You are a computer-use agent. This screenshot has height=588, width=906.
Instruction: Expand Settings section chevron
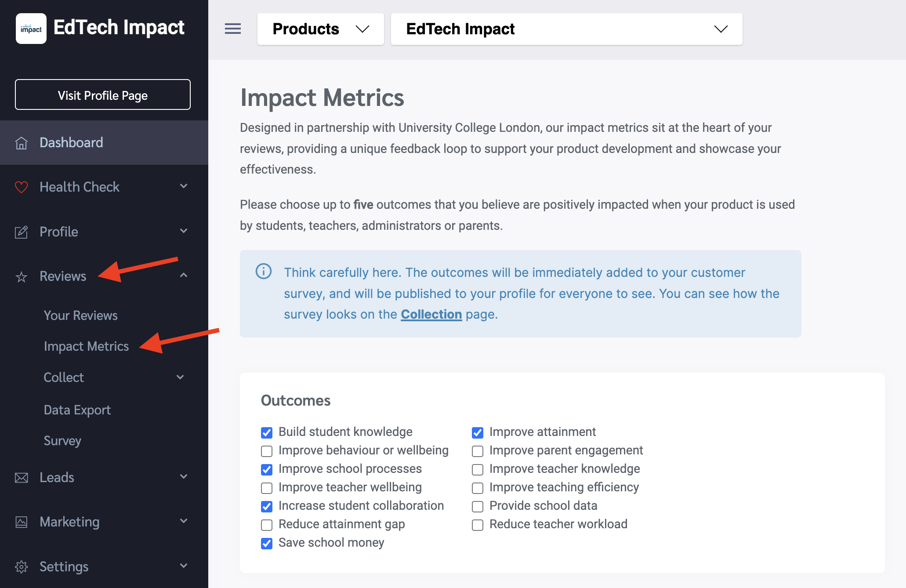click(x=184, y=566)
